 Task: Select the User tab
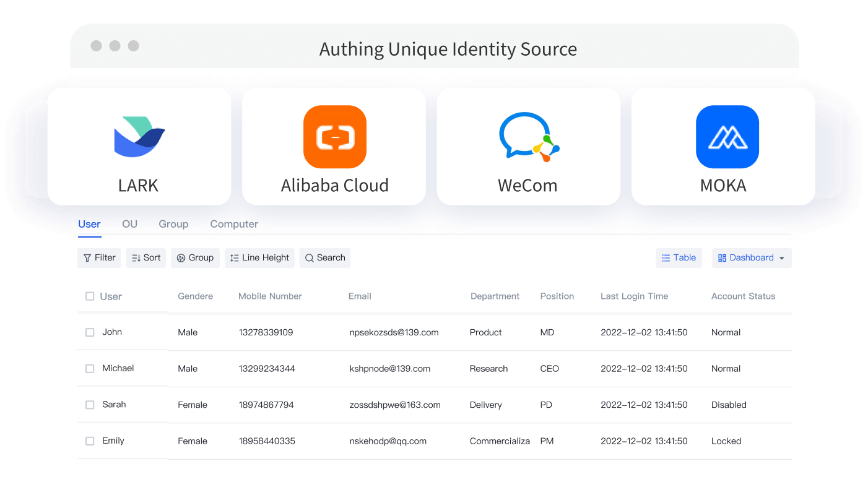point(89,224)
